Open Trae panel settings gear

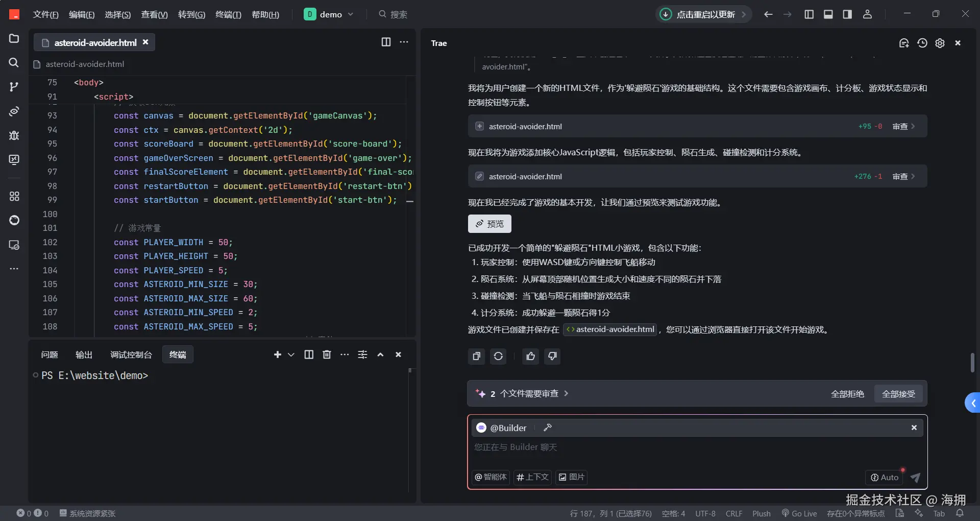[940, 43]
